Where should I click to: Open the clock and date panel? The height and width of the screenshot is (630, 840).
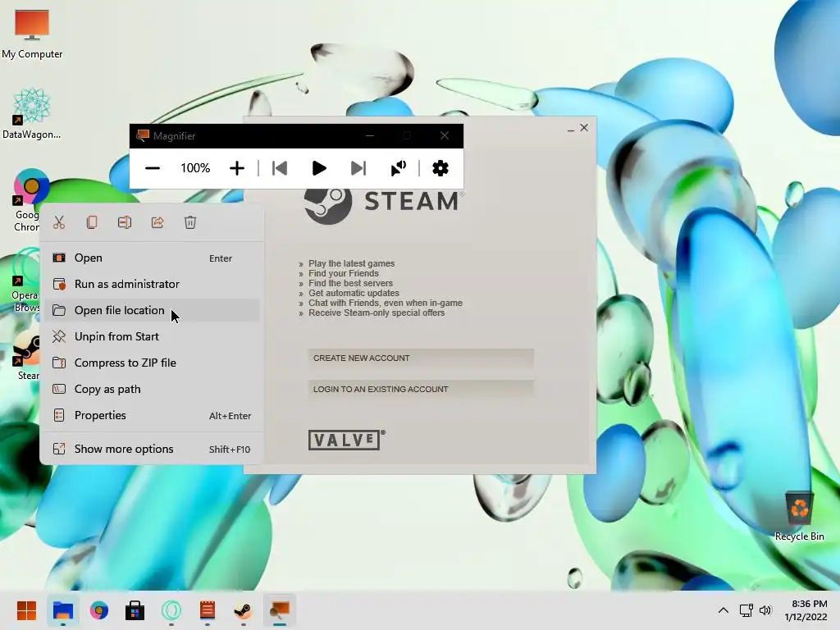click(x=806, y=610)
